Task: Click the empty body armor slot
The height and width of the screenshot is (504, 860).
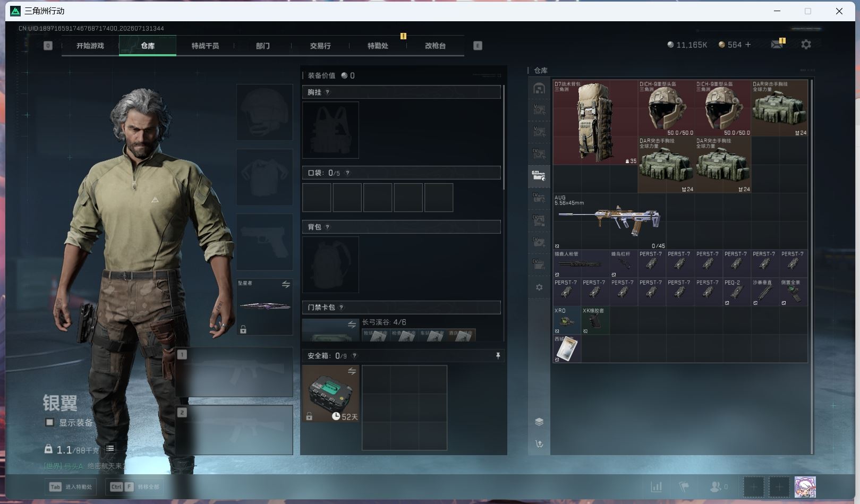Action: click(x=265, y=177)
